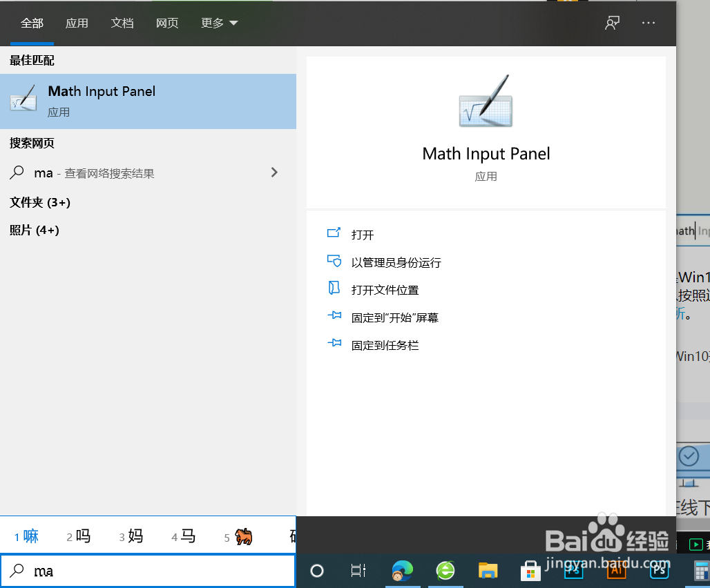Choose IME candidate 2 吗
The width and height of the screenshot is (710, 588).
78,536
